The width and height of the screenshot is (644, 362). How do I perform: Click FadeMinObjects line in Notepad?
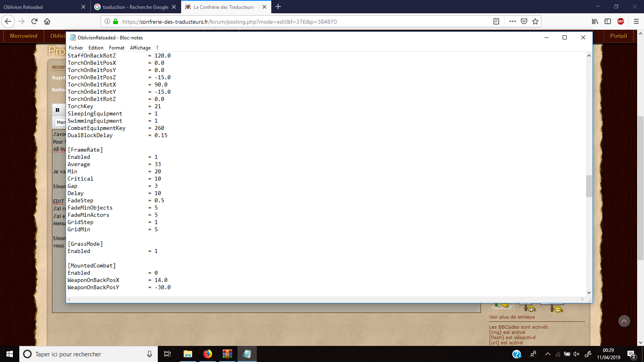(x=113, y=208)
